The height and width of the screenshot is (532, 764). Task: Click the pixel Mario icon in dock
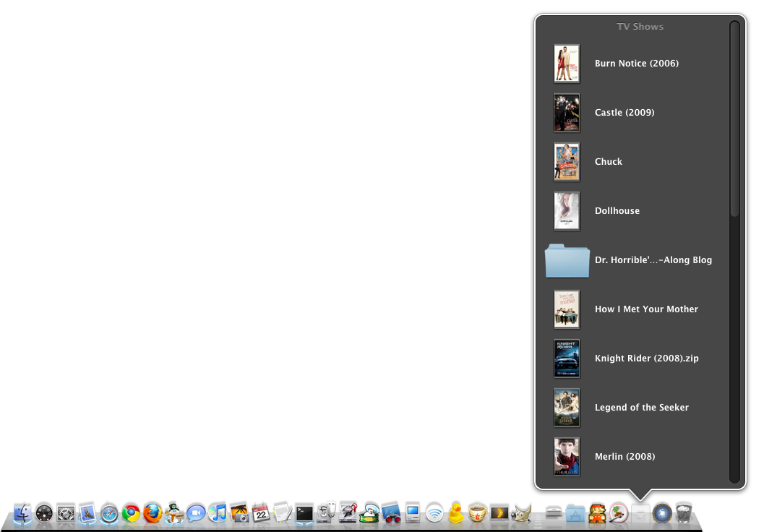click(x=597, y=513)
